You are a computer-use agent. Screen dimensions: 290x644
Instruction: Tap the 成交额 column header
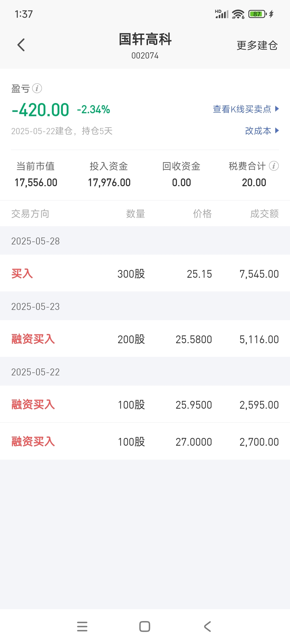tap(264, 214)
